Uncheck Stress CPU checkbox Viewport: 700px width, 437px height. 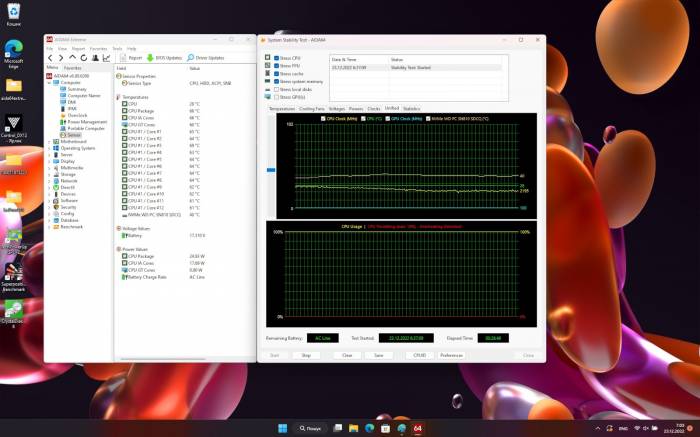click(276, 58)
